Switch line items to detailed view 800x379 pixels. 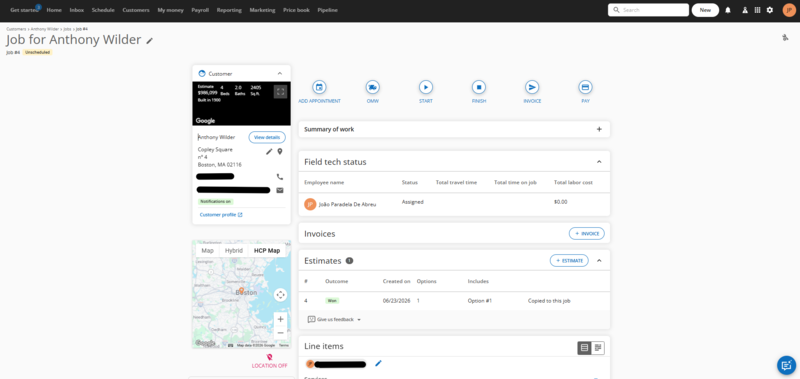[598, 348]
